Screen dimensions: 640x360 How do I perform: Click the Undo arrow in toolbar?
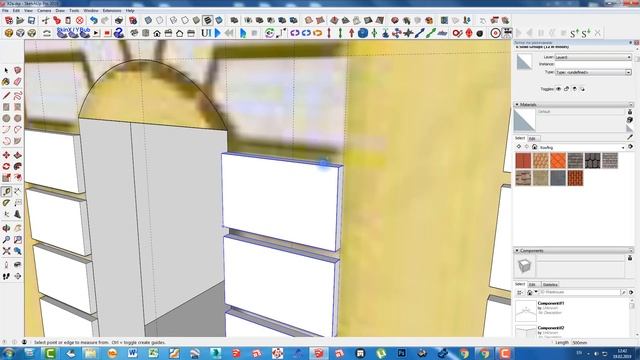94,20
